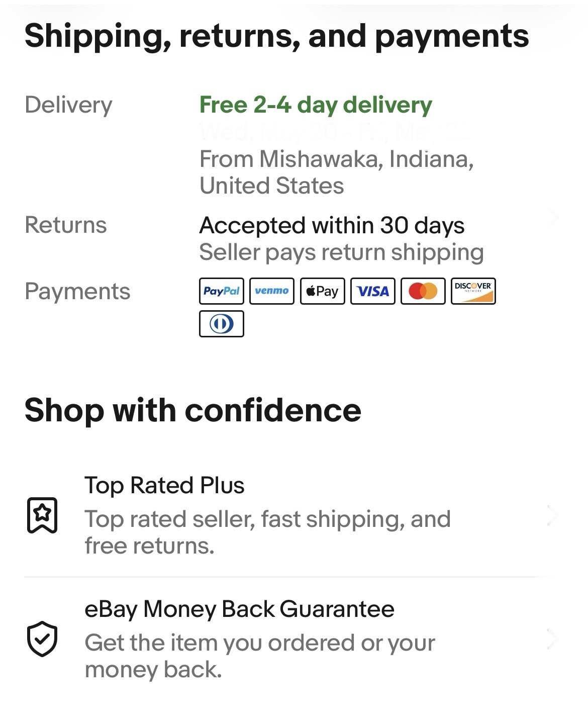
Task: Tap the Discover Network card icon
Action: [x=473, y=291]
